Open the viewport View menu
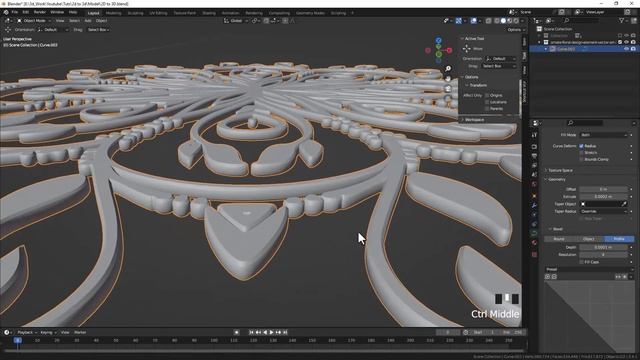This screenshot has width=640, height=360. coord(60,20)
